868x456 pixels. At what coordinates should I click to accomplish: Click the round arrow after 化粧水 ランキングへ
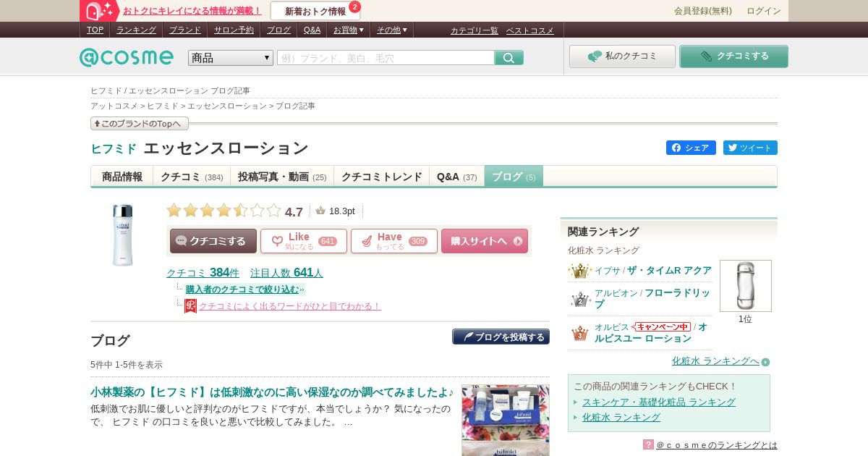pos(765,362)
